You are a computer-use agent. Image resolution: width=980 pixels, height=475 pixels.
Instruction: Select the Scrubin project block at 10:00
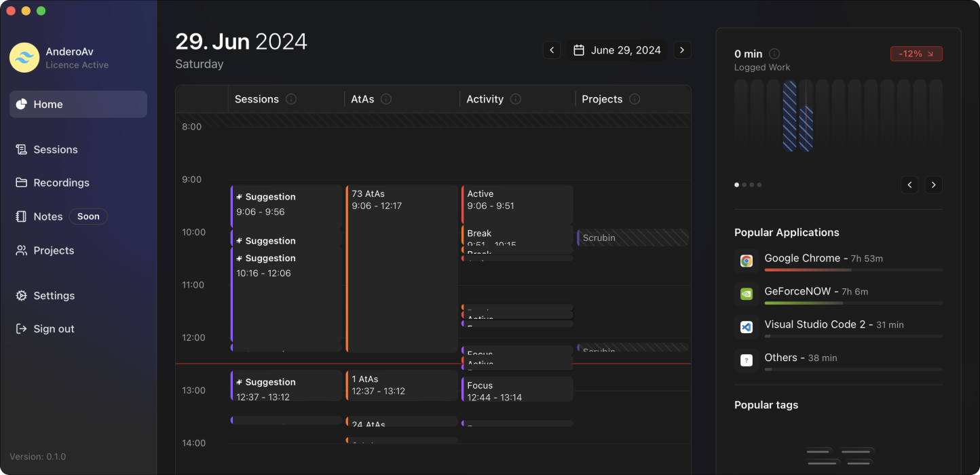tap(633, 237)
